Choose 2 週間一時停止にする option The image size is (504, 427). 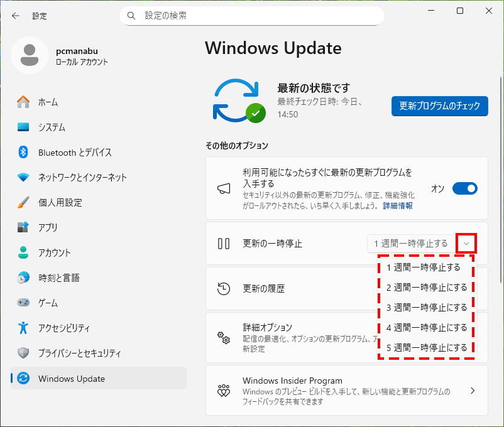click(427, 288)
